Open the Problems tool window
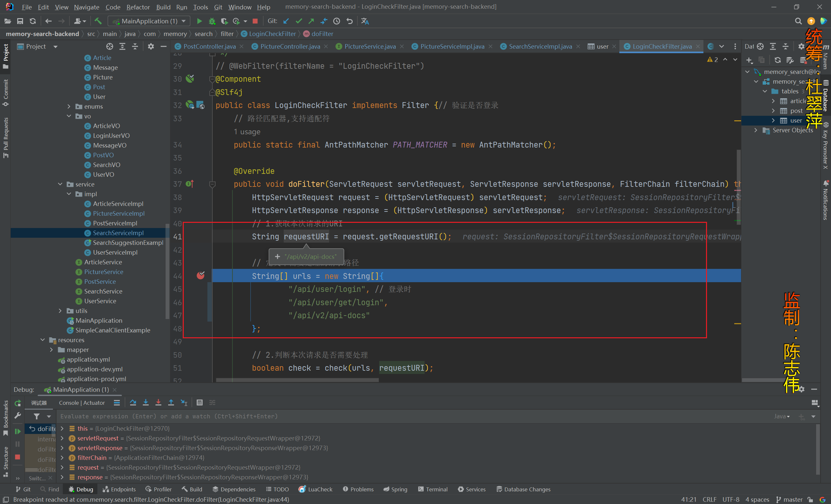Image resolution: width=831 pixels, height=504 pixels. (x=358, y=489)
